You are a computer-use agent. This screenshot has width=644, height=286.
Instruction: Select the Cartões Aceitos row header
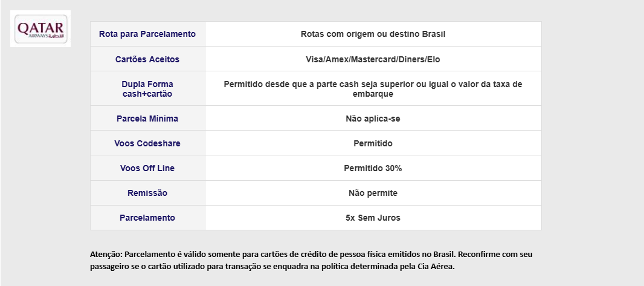click(147, 59)
